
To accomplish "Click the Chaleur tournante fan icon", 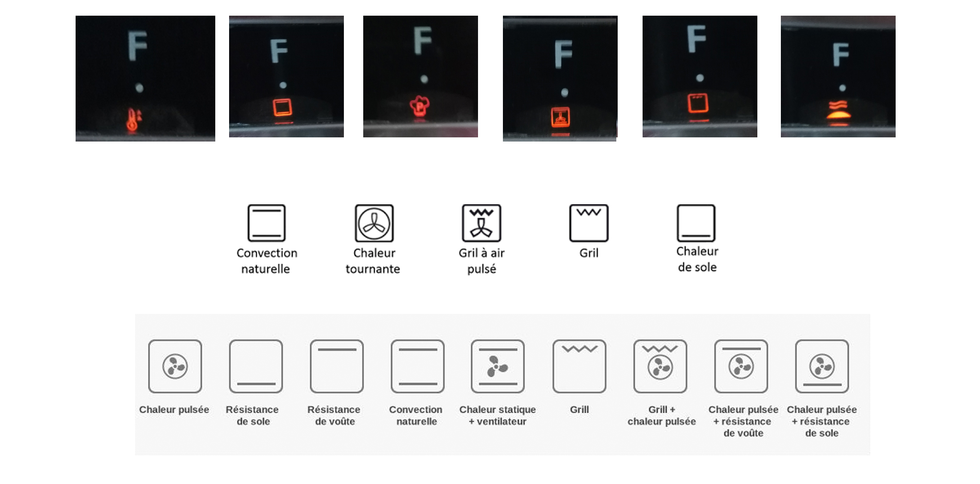I will click(x=374, y=223).
